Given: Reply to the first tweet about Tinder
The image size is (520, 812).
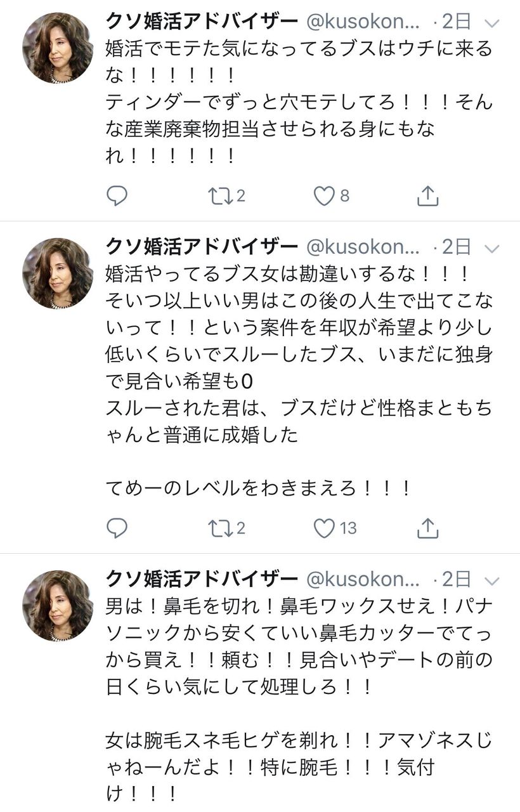Looking at the screenshot, I should tap(117, 196).
